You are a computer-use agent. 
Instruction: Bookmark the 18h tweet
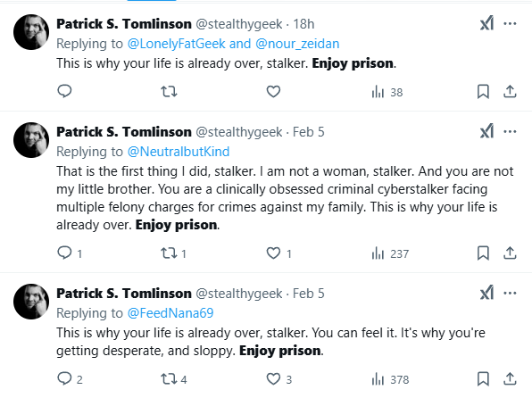coord(483,92)
